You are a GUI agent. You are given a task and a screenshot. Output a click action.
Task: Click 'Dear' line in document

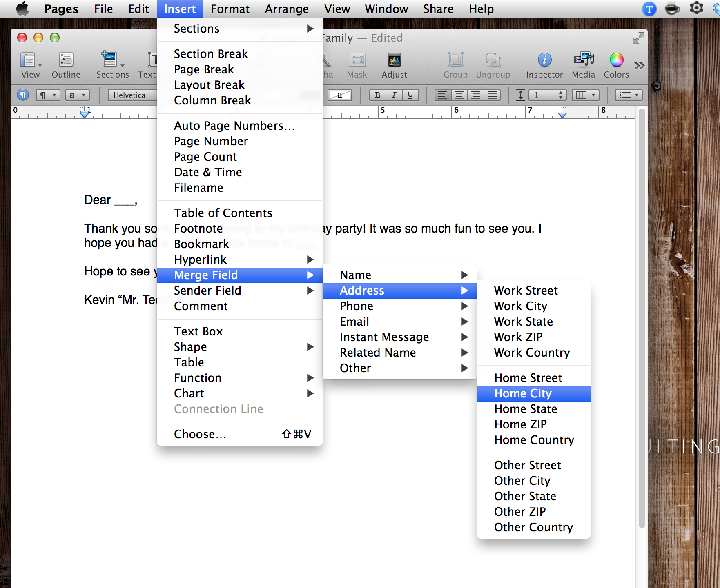(111, 200)
